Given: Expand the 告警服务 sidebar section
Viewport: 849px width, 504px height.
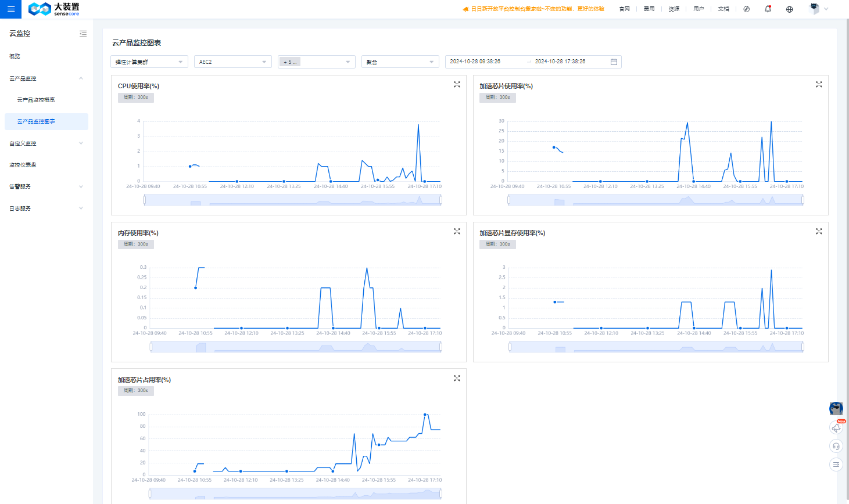Looking at the screenshot, I should click(81, 186).
